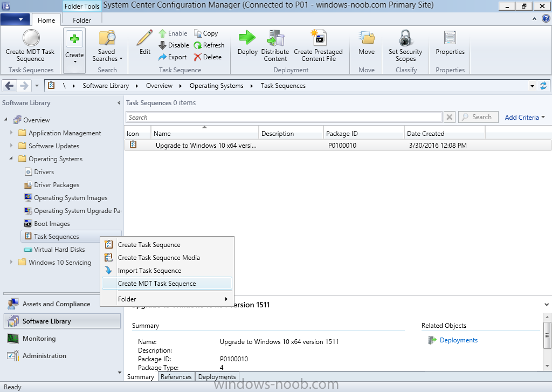This screenshot has width=552, height=392.
Task: Collapse the details pane chevron
Action: click(547, 305)
